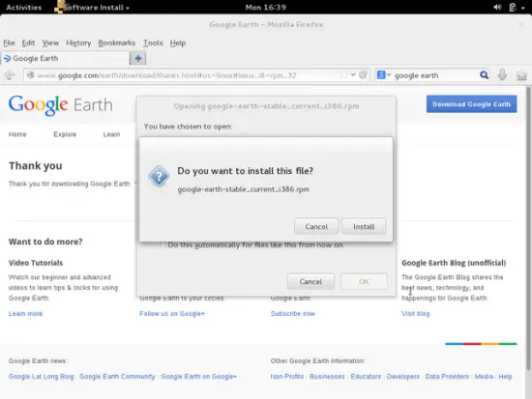Go to Firefox Home icon
532x399 pixels.
pos(521,75)
